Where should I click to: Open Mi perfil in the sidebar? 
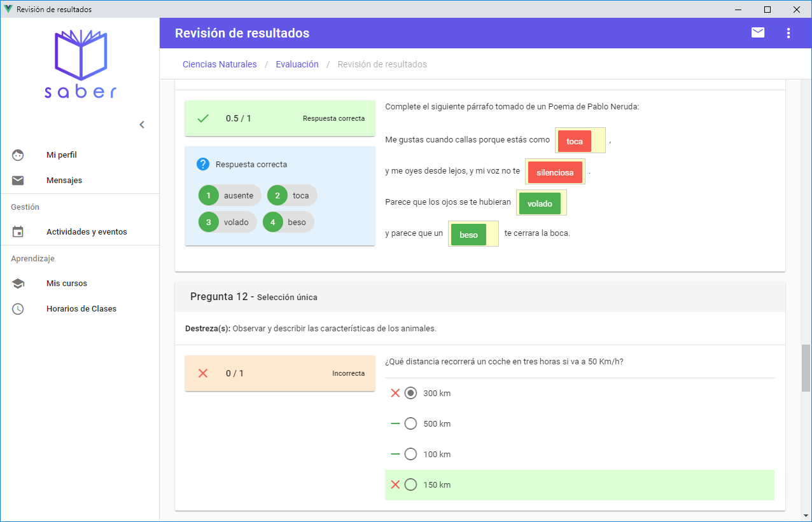point(80,155)
